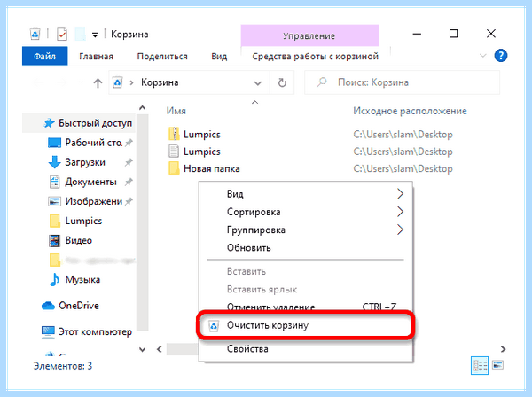
Task: Sort by the Имя column header
Action: tap(176, 111)
